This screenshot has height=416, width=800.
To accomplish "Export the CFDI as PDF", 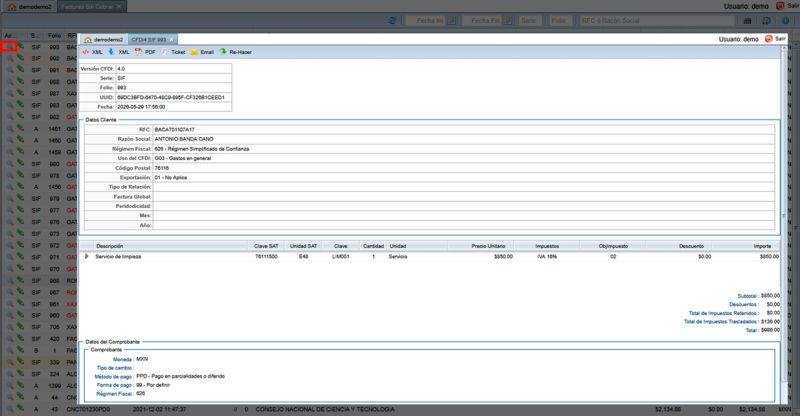I will click(145, 52).
